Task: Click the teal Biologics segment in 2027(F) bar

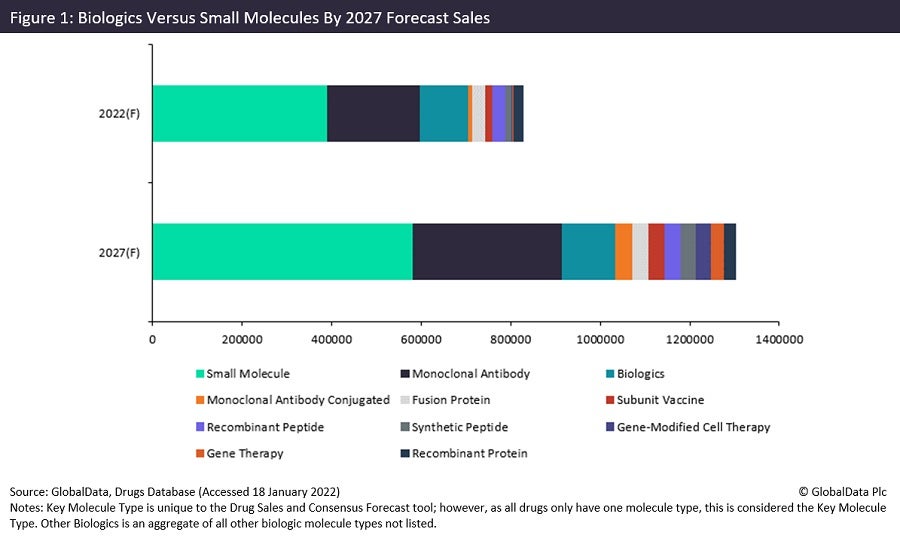Action: point(588,251)
